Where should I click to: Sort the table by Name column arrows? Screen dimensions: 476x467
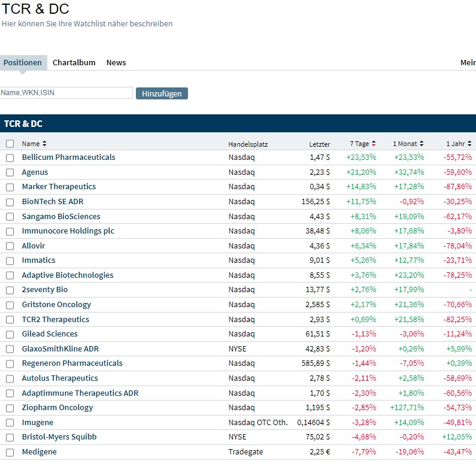[x=44, y=144]
